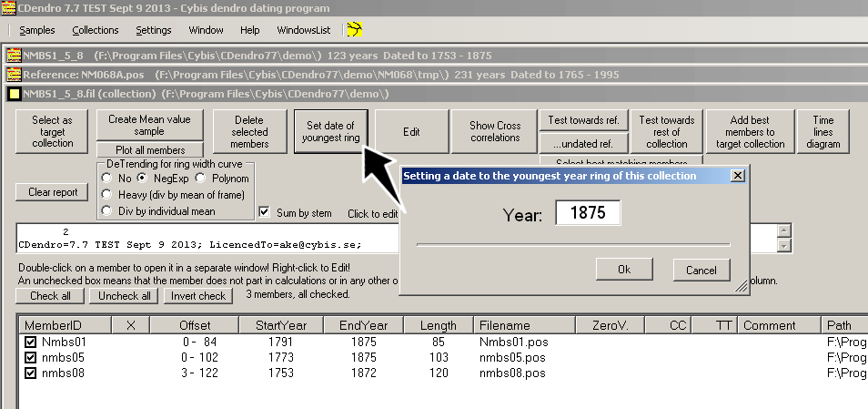Click the Uncheck all button

pos(124,296)
